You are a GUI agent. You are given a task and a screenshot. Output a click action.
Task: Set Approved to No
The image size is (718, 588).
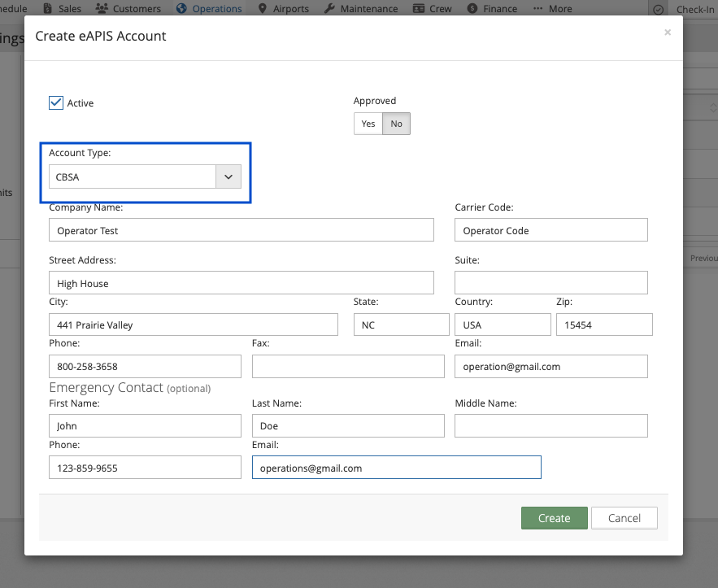coord(396,124)
